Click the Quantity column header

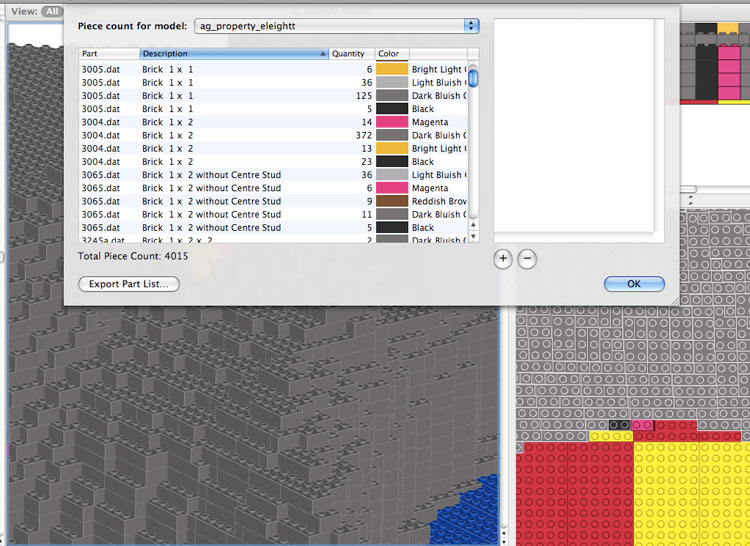351,54
